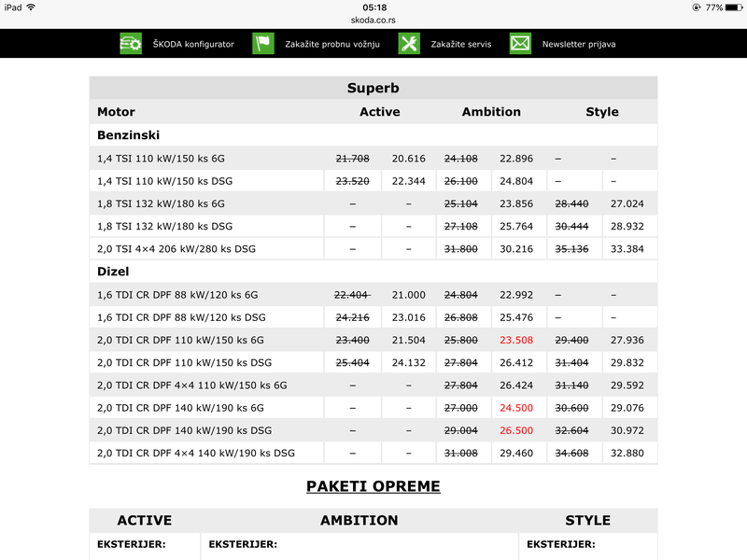Click the crossed-out price 34.608

tap(571, 454)
